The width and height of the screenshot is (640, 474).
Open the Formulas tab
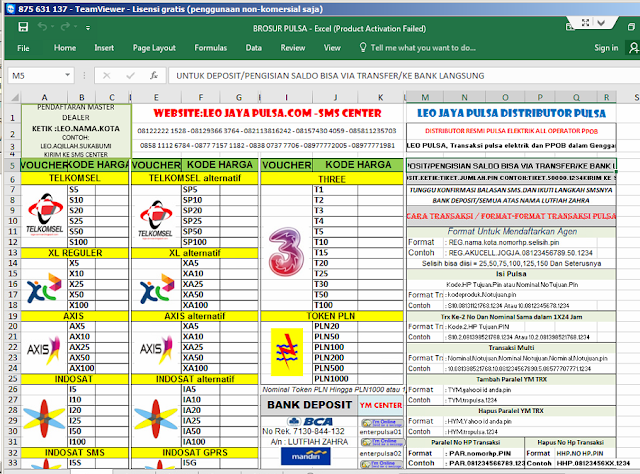click(210, 48)
